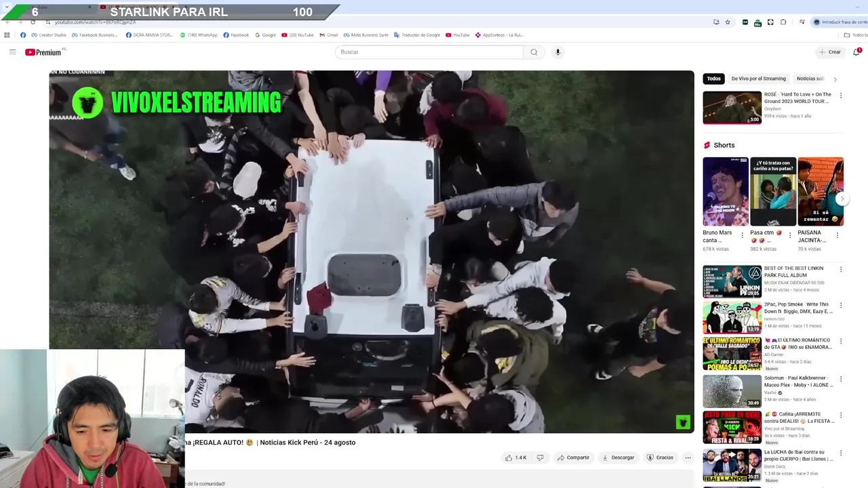This screenshot has width=868, height=488.
Task: Open options for Último Romántico video
Action: point(841,342)
